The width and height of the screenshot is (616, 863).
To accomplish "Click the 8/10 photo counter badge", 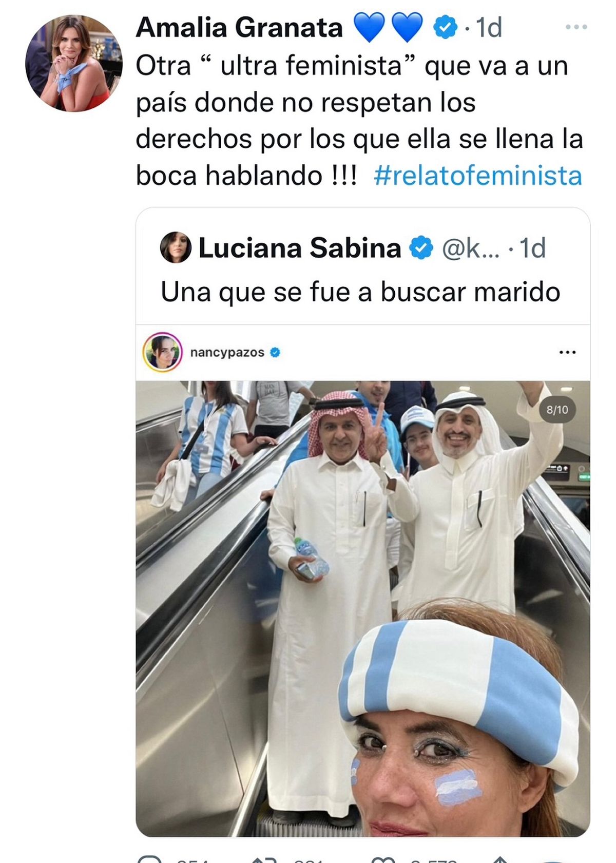I will coord(557,410).
